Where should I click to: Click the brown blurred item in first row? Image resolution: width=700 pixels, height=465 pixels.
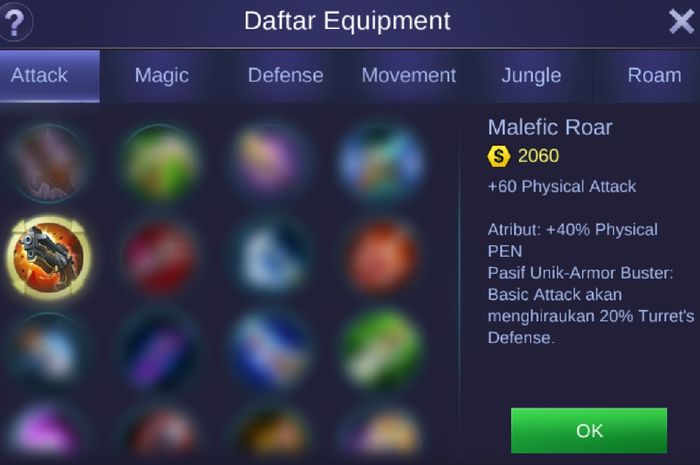coord(48,163)
